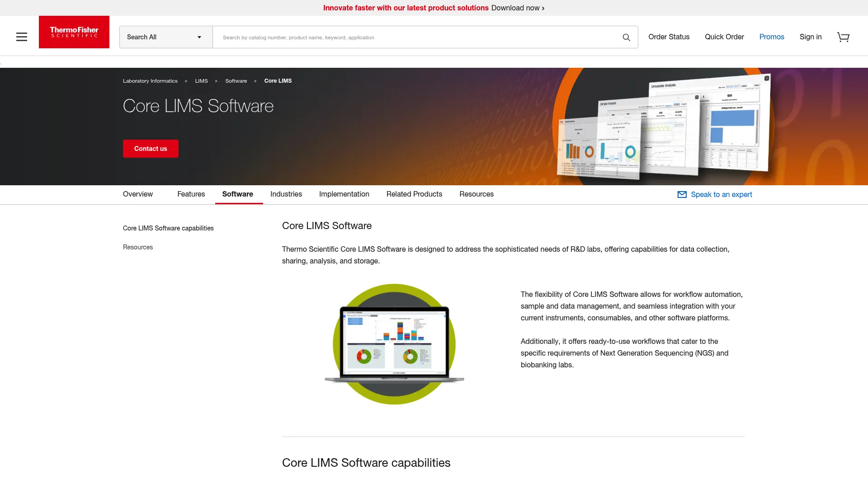Jump to Core LIMS Software capabilities in sidebar

168,228
